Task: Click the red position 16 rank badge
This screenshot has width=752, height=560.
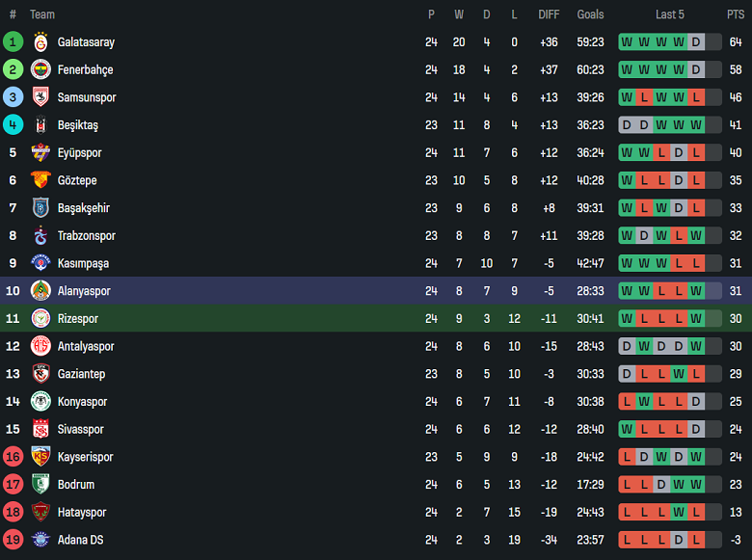Action: click(x=13, y=457)
